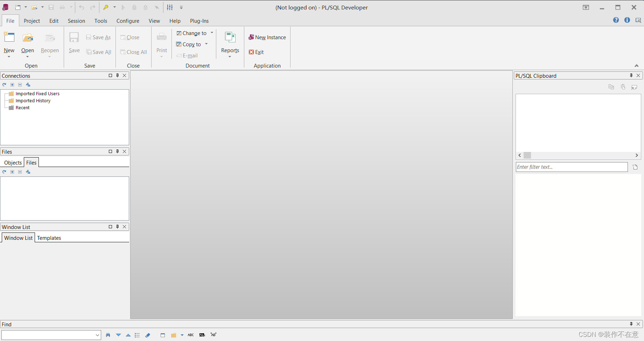The width and height of the screenshot is (644, 341).
Task: Pin the Connections panel
Action: point(118,75)
